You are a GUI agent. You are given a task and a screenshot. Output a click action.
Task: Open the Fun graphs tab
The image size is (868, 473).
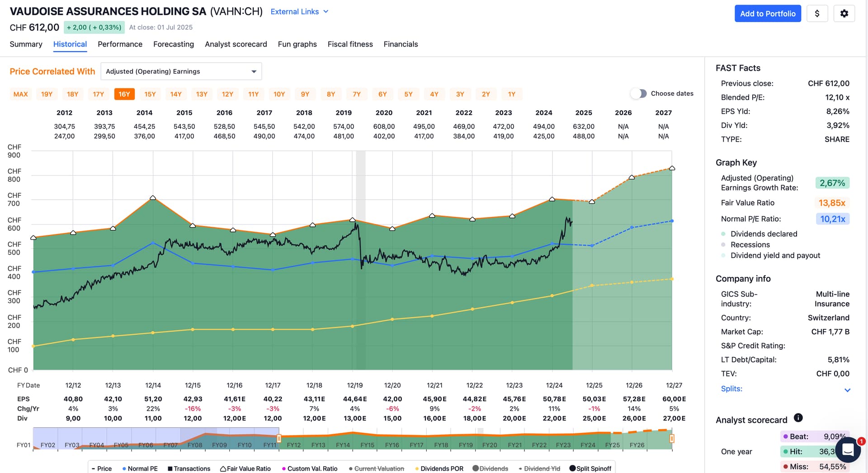pyautogui.click(x=297, y=44)
